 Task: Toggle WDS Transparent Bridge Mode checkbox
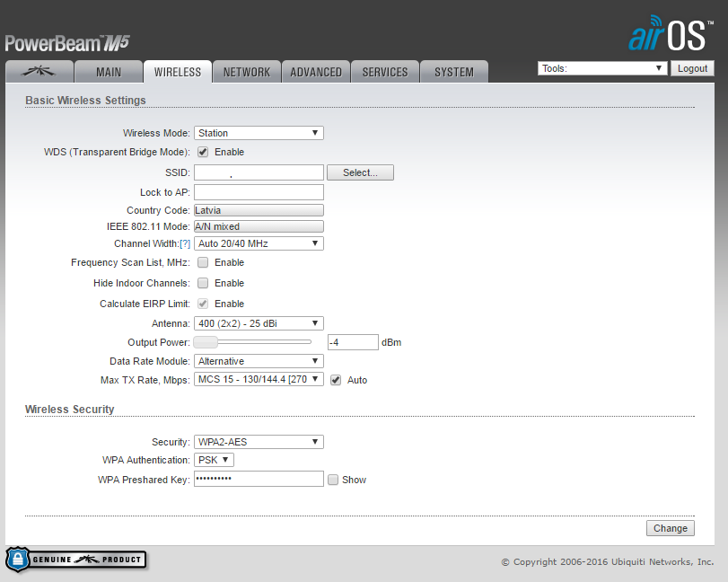pos(203,152)
